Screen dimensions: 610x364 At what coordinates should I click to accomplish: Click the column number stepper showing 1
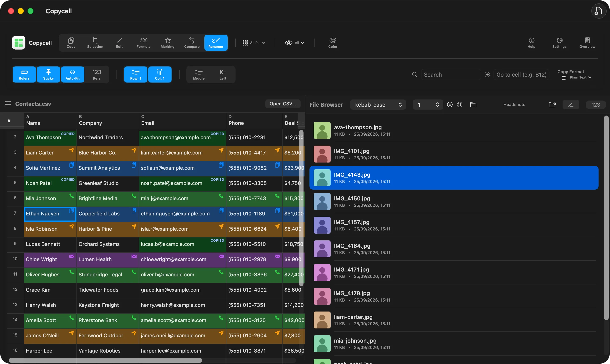click(428, 105)
